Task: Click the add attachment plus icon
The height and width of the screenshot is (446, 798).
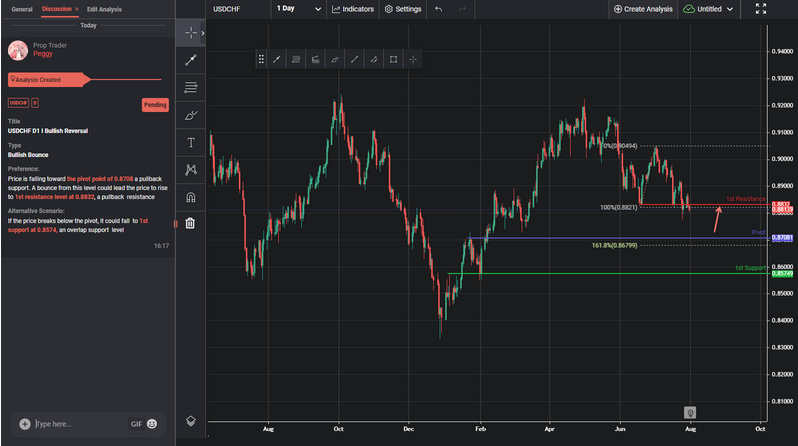Action: (x=25, y=424)
